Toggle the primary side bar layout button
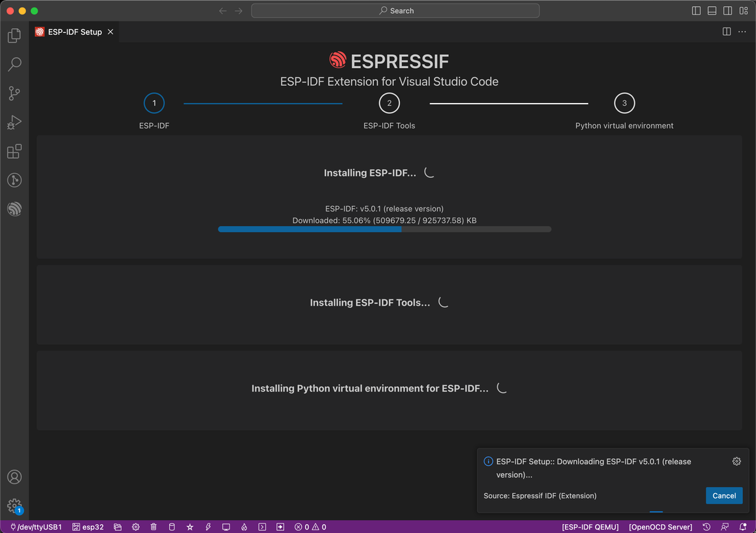 [x=696, y=11]
